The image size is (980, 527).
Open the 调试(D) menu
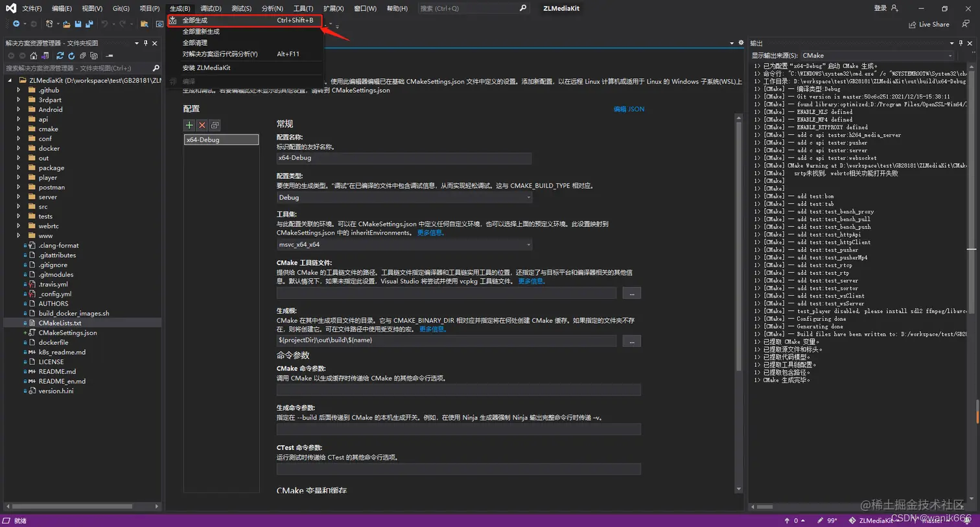[x=211, y=8]
